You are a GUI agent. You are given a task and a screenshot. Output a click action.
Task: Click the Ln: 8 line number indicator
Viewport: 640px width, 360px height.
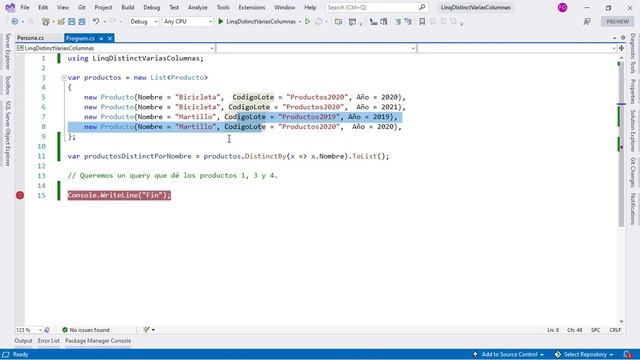click(553, 330)
